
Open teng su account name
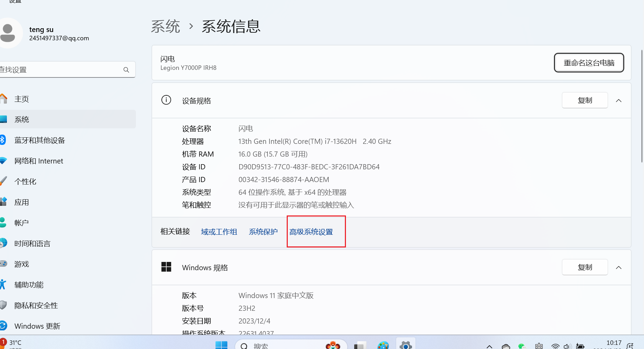pos(41,30)
